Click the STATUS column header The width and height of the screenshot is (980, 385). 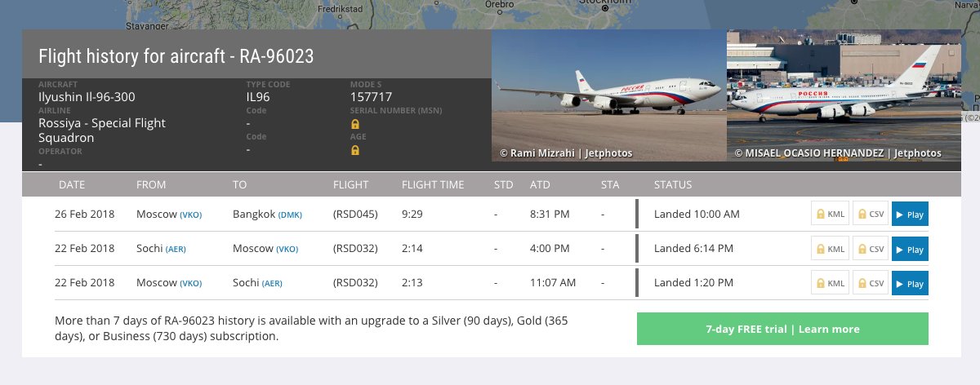pos(673,185)
